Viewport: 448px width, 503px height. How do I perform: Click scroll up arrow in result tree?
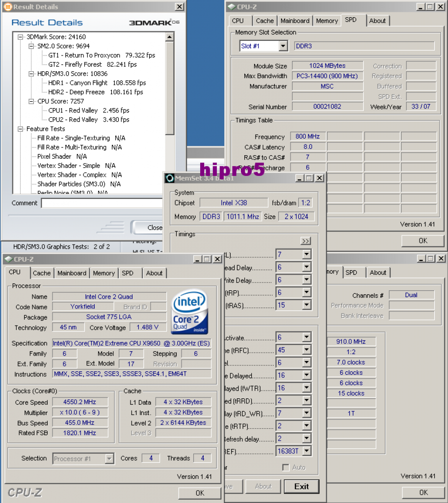[169, 37]
